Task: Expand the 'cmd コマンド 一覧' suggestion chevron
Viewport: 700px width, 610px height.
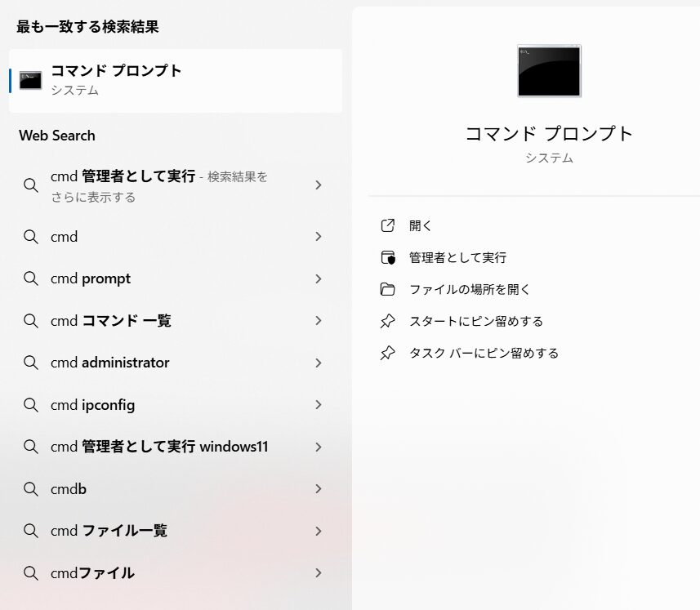Action: [x=319, y=320]
